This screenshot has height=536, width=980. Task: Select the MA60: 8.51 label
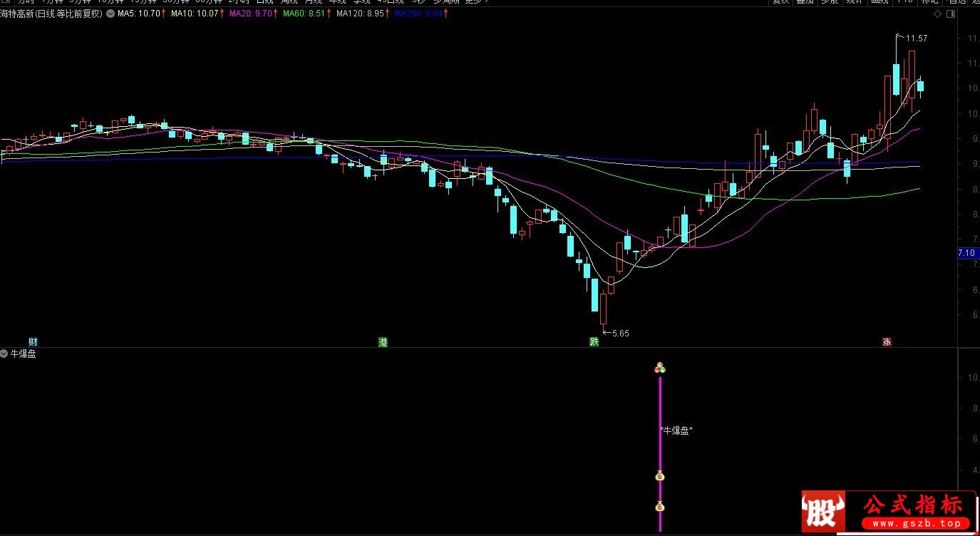pos(304,14)
